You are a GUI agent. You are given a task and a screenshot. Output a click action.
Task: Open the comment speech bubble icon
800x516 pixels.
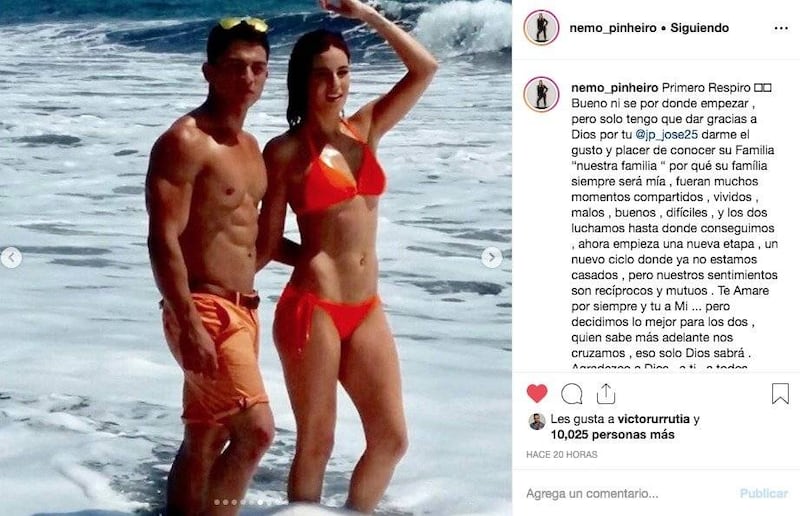[x=571, y=394]
